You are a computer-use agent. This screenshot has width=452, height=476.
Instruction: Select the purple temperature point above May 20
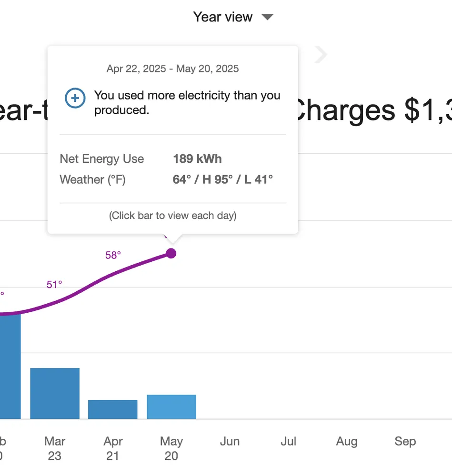(171, 253)
